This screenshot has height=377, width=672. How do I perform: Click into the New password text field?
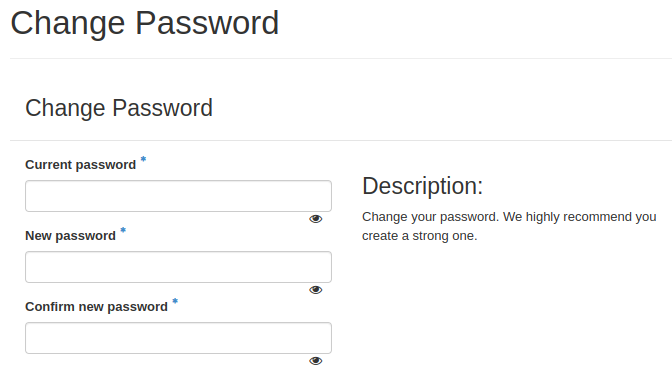(178, 267)
